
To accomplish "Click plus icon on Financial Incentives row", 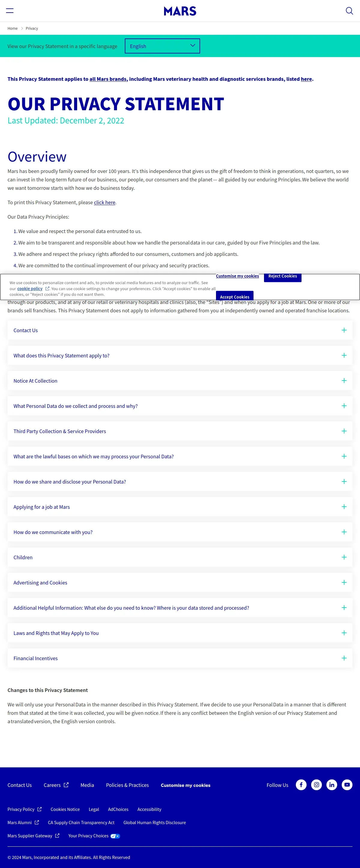I will [344, 658].
